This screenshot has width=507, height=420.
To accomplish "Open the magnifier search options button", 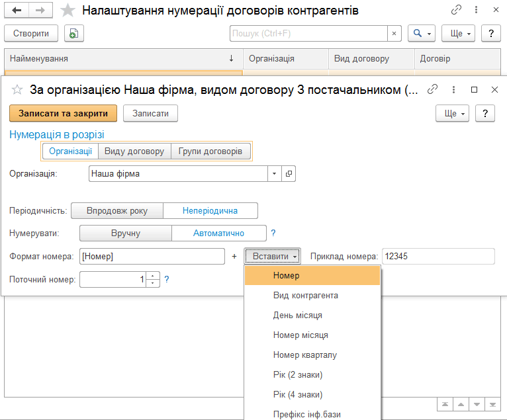I will point(422,33).
